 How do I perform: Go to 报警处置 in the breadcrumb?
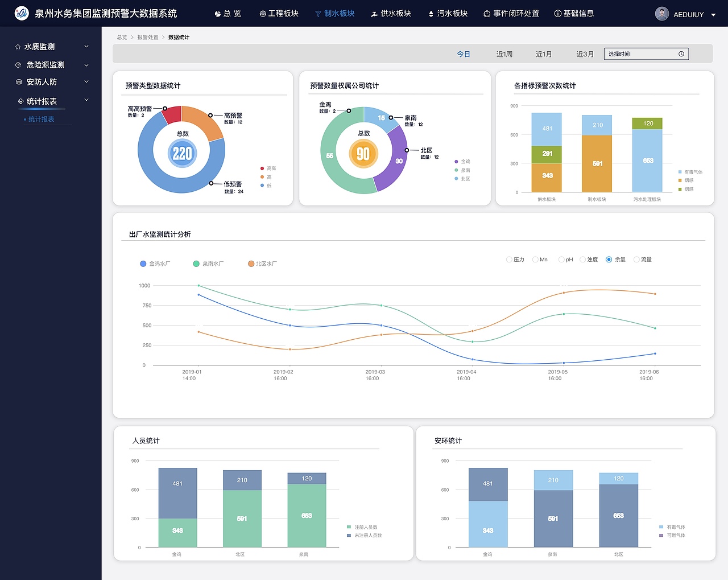tap(148, 37)
